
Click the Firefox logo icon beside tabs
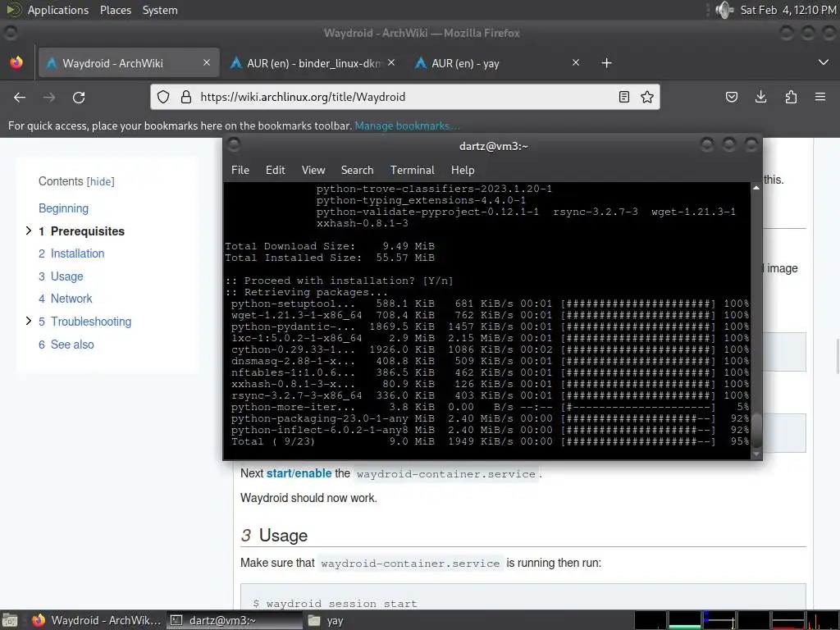point(16,62)
